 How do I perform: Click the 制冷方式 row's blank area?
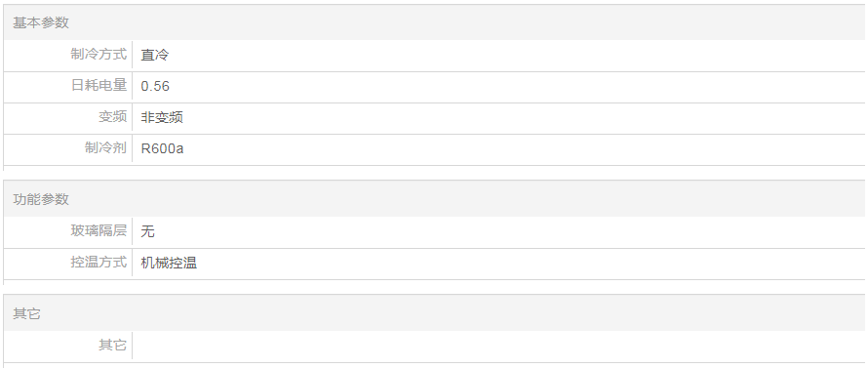click(x=517, y=55)
